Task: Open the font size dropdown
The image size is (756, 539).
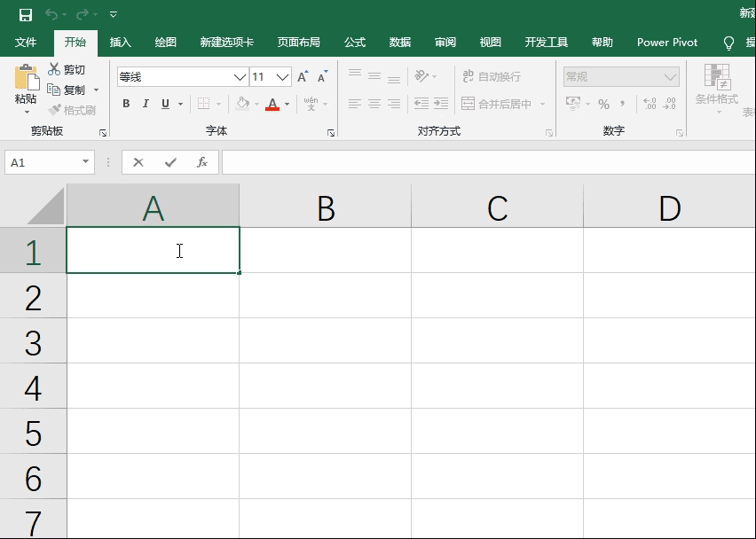Action: point(283,77)
